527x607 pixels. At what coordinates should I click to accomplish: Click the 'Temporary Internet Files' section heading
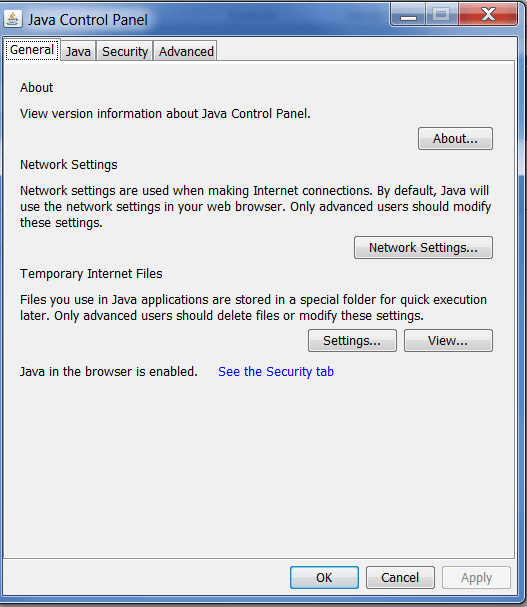click(91, 274)
